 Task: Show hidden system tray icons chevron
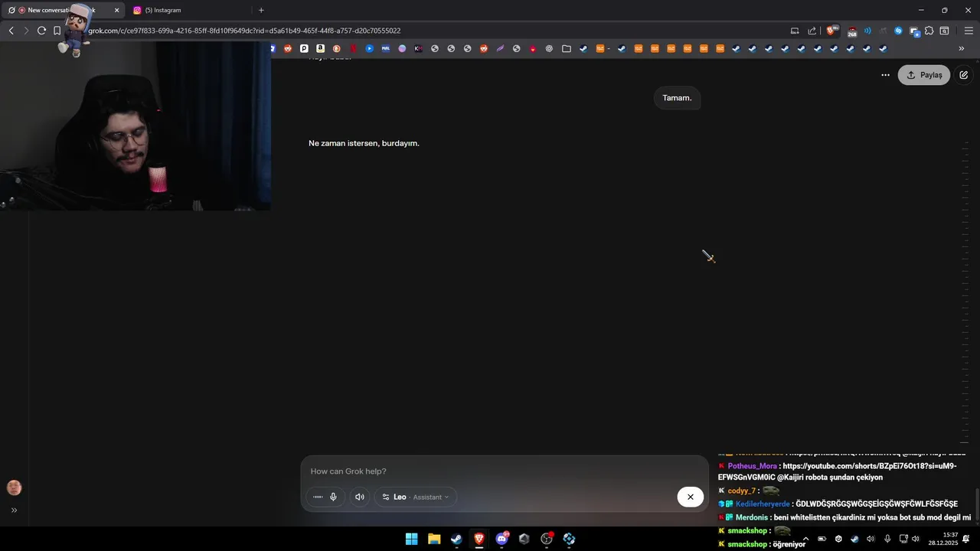point(805,539)
